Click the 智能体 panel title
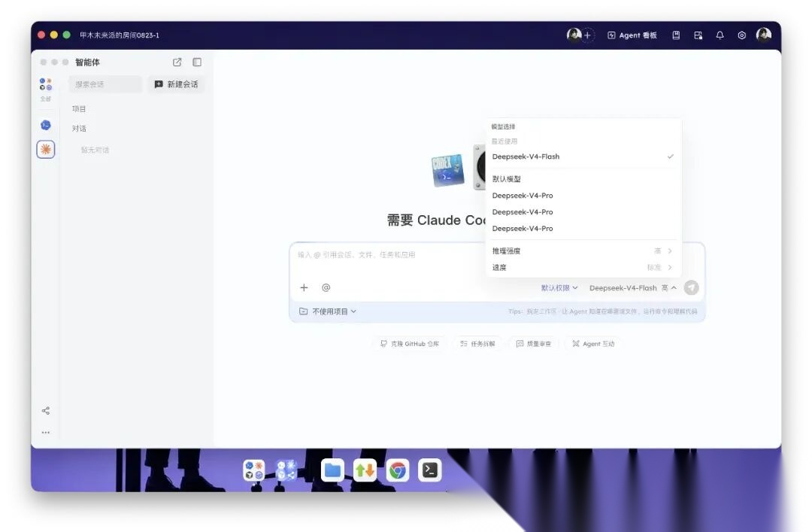The image size is (812, 532). (87, 62)
